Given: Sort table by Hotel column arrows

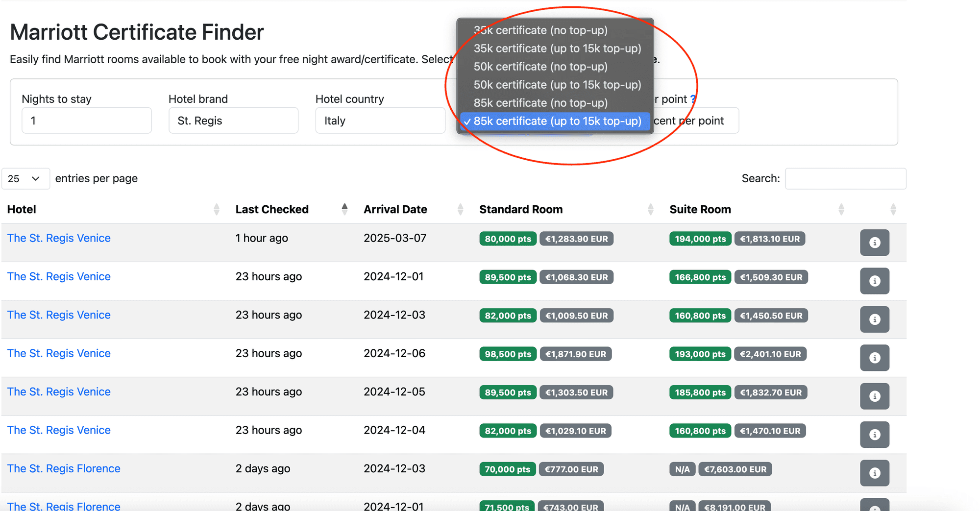Looking at the screenshot, I should pos(217,209).
